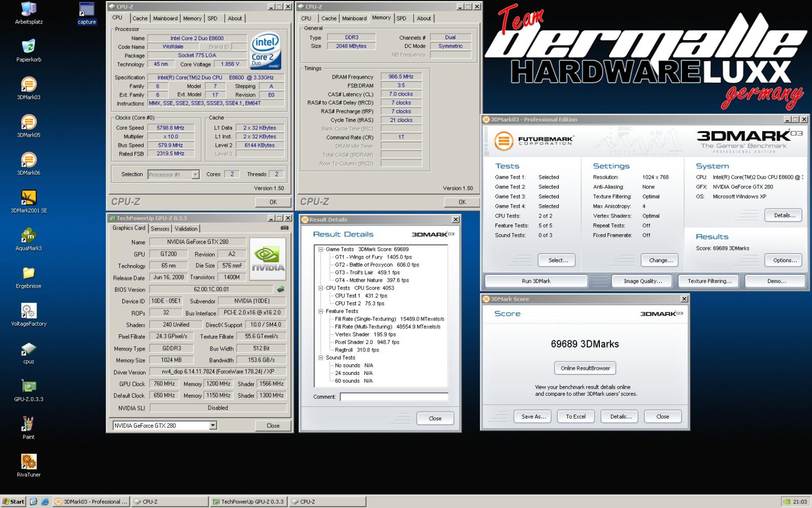The width and height of the screenshot is (812, 508).
Task: Click Run 3DMark button
Action: pos(536,281)
